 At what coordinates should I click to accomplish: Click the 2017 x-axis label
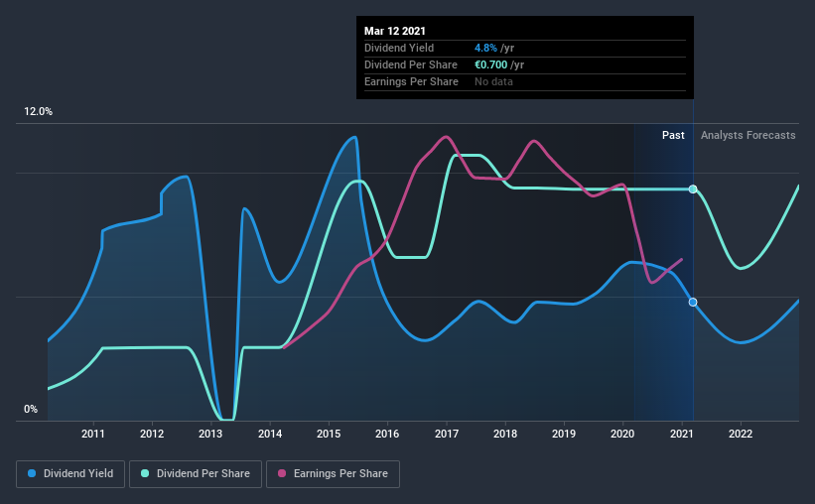tap(447, 434)
